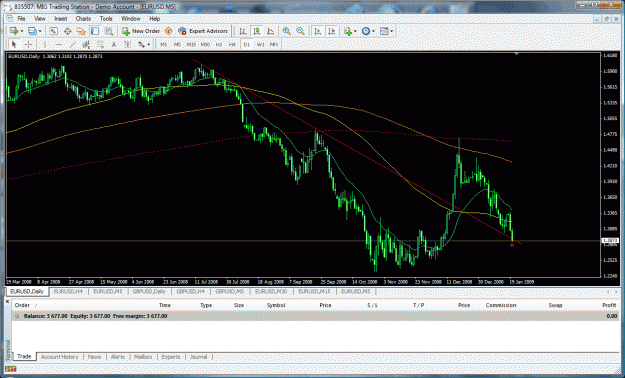Click the Templates icon

tap(384, 31)
